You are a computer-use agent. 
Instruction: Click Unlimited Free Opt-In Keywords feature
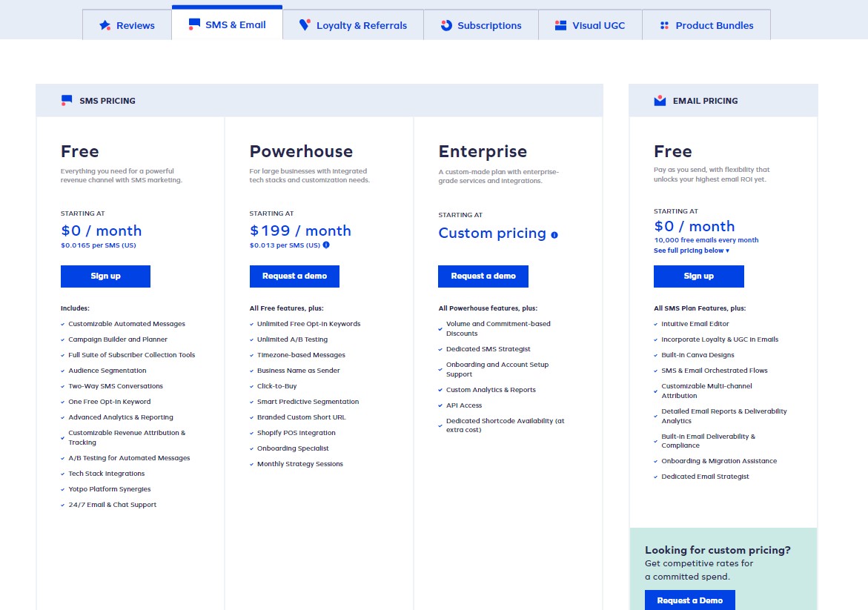[309, 324]
